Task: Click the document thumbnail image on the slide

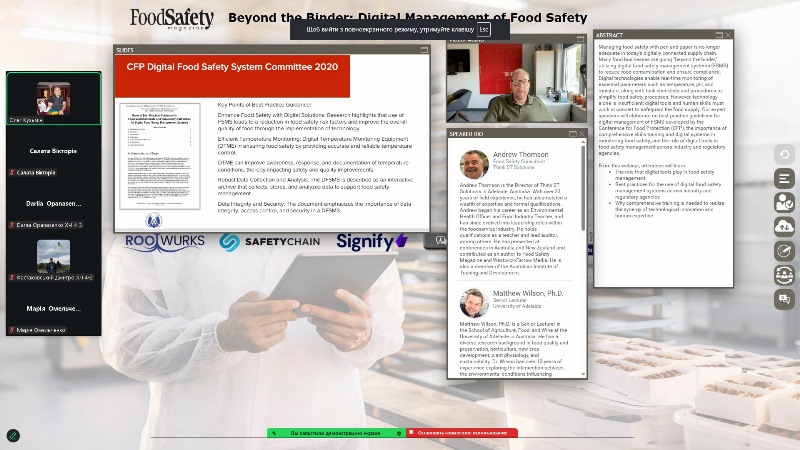Action: click(160, 156)
